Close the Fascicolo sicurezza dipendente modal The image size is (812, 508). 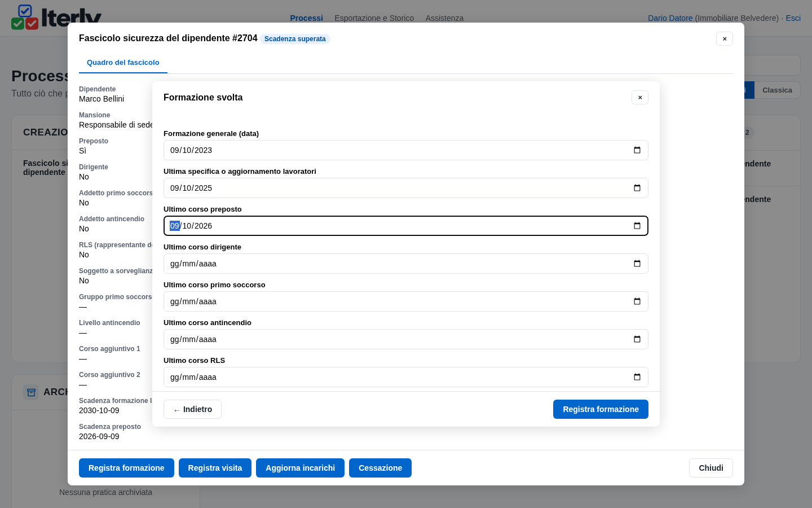pos(725,39)
